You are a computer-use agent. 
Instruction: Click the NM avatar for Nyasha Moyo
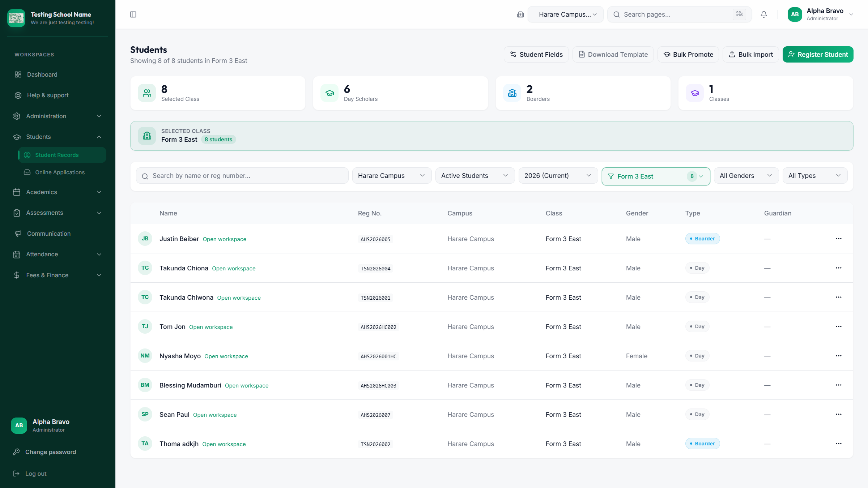pyautogui.click(x=145, y=356)
